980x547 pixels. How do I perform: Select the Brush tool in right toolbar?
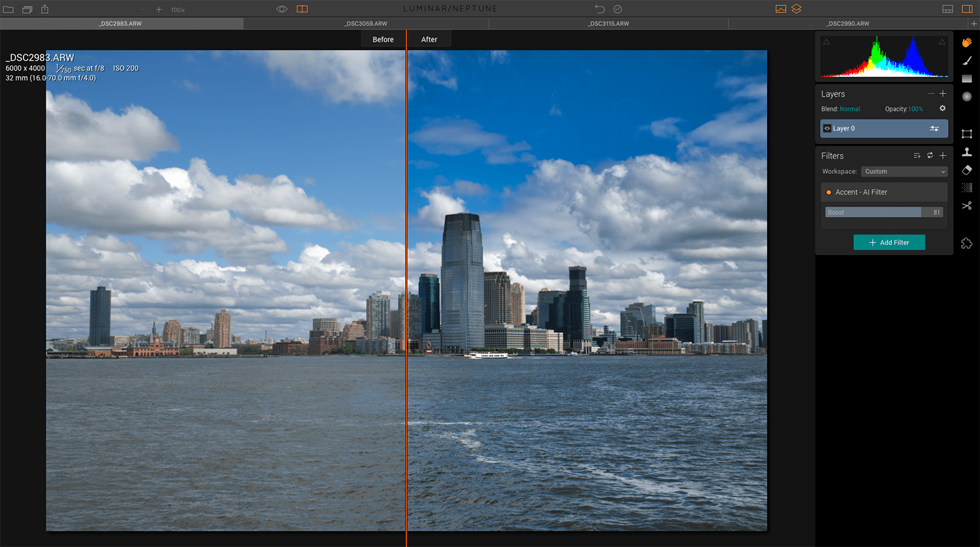click(x=967, y=61)
